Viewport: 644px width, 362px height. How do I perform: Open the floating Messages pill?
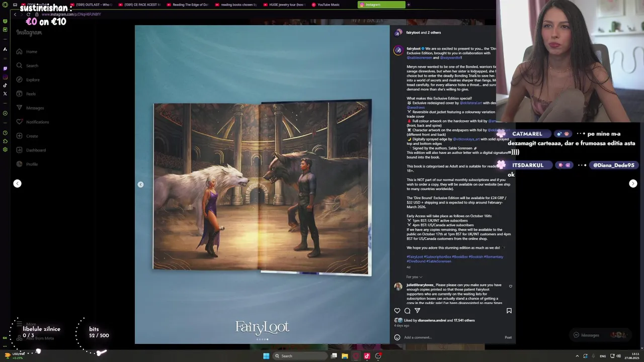[601, 335]
